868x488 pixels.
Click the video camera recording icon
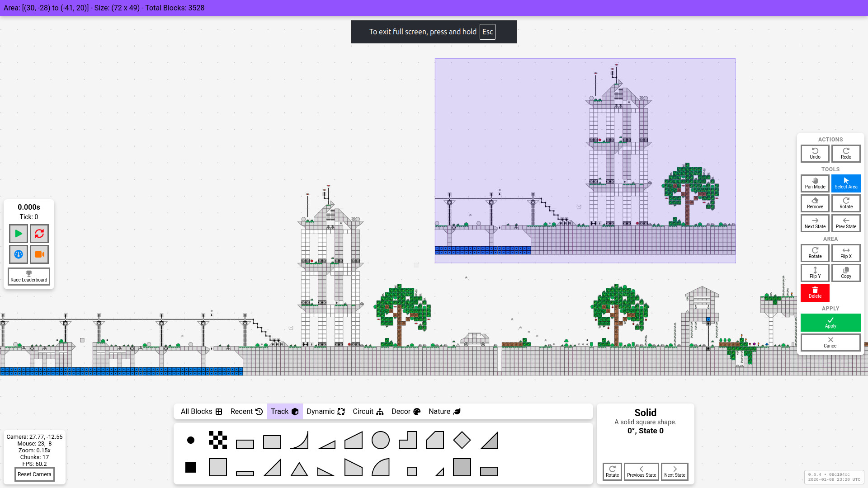(x=39, y=254)
